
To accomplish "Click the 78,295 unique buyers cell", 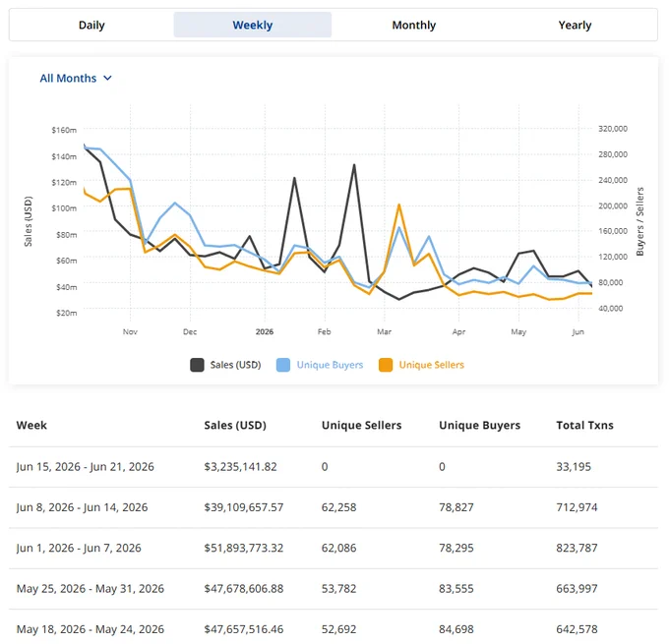I will [456, 548].
